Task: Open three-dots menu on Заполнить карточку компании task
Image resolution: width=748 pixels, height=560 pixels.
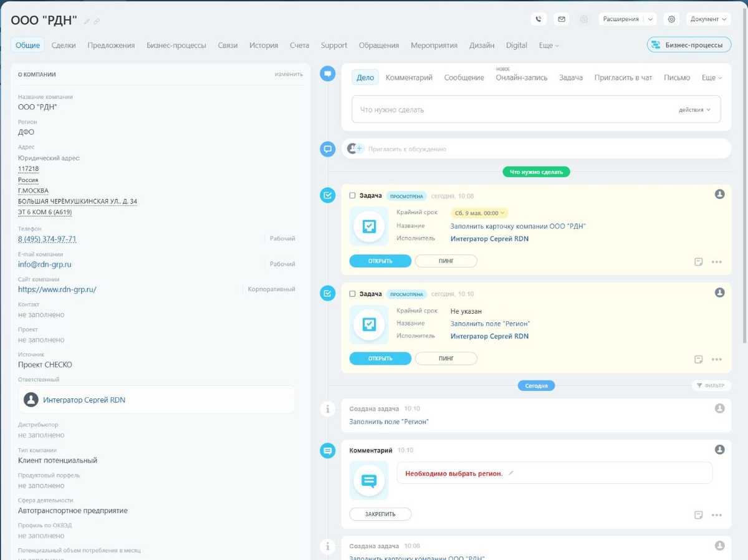Action: 717,262
